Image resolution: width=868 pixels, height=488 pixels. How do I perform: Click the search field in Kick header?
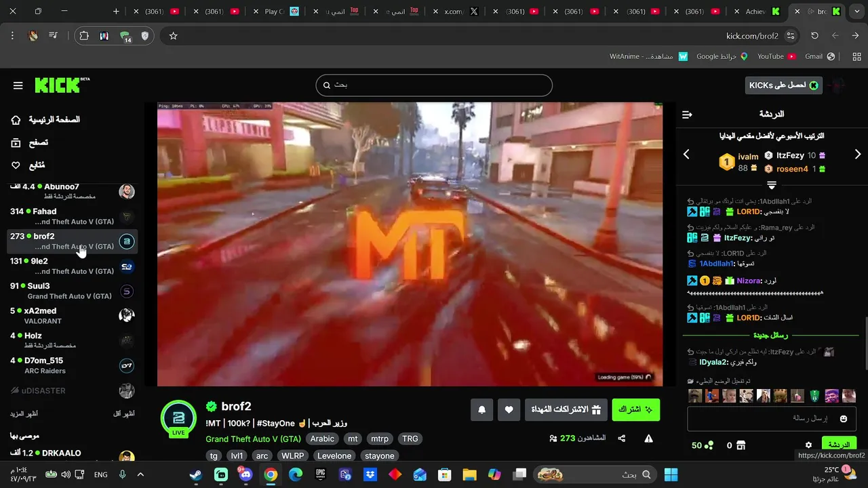coord(434,85)
